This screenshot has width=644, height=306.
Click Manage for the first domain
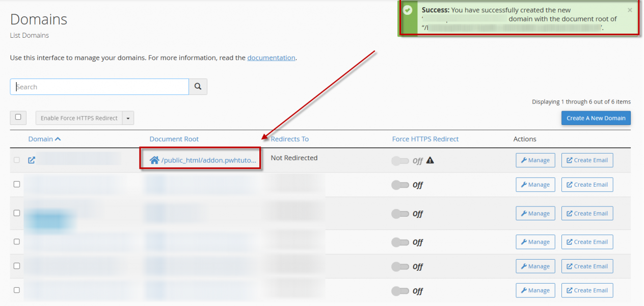coord(535,160)
